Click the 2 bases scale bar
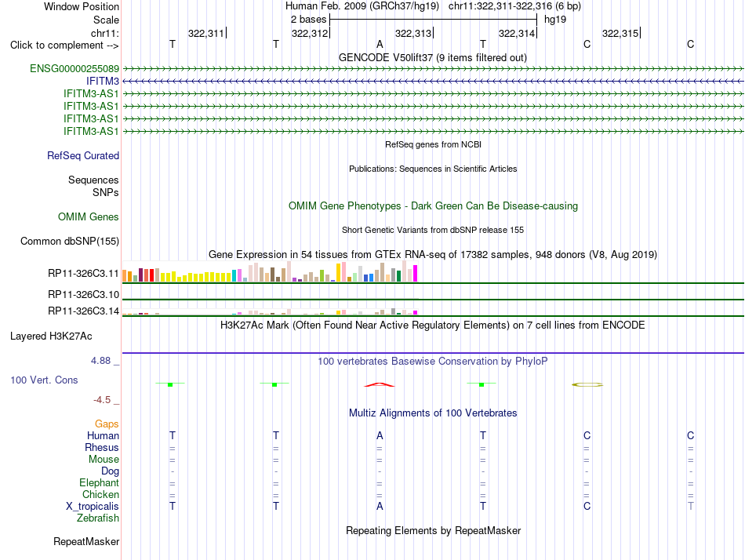This screenshot has height=560, width=745. [433, 20]
